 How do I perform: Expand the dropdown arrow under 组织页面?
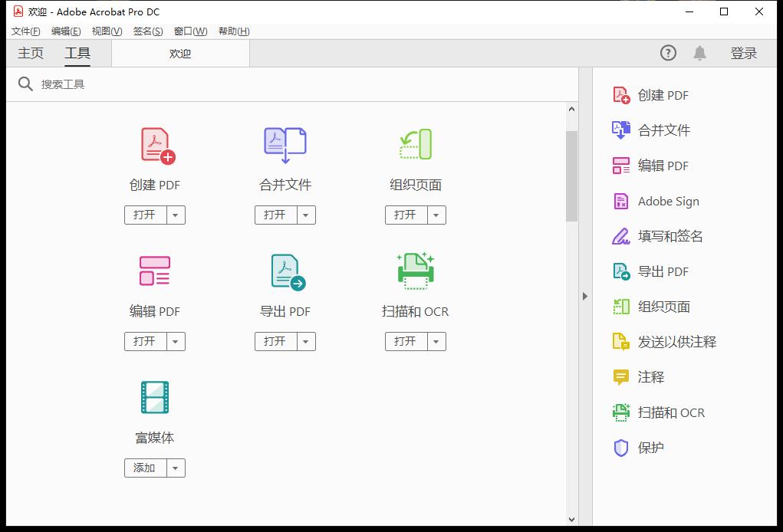pyautogui.click(x=436, y=215)
